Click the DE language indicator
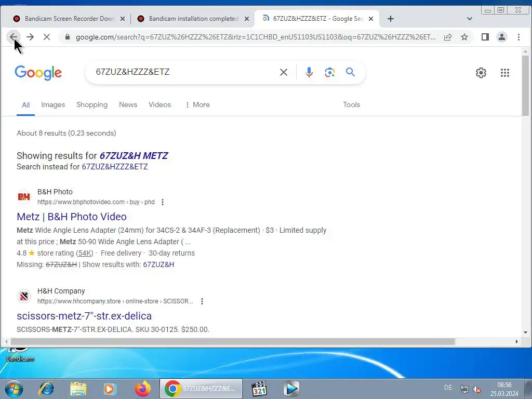The width and height of the screenshot is (532, 399). [448, 387]
